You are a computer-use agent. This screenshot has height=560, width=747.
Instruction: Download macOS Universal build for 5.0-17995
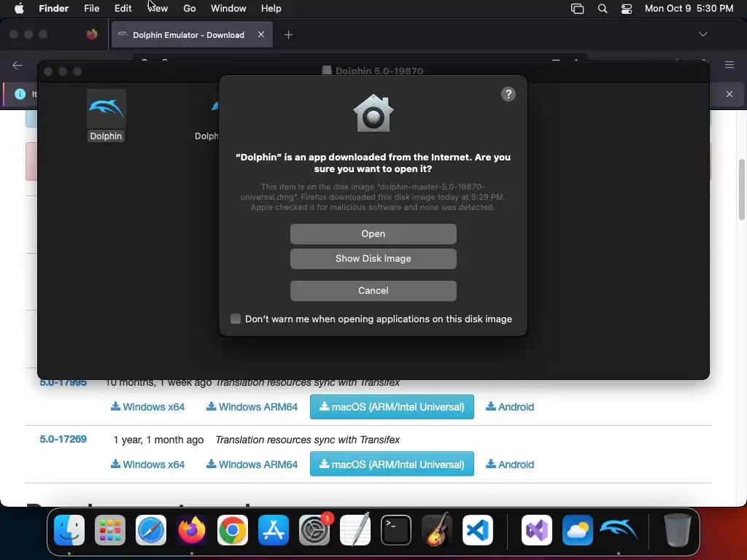point(392,407)
